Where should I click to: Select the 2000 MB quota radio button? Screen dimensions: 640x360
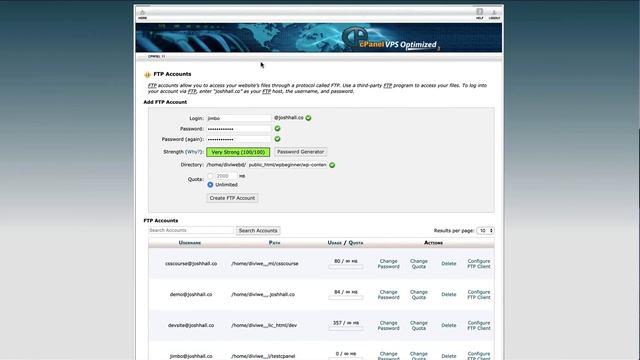pyautogui.click(x=210, y=176)
